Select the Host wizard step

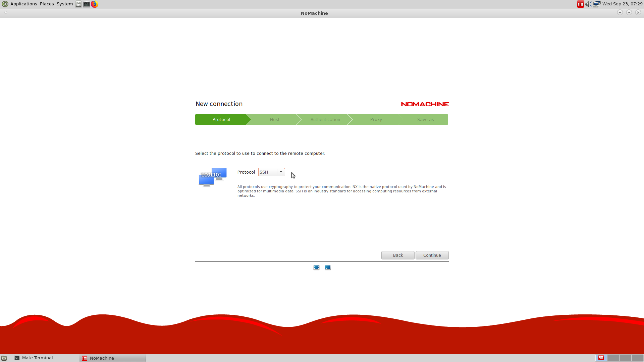click(x=275, y=120)
